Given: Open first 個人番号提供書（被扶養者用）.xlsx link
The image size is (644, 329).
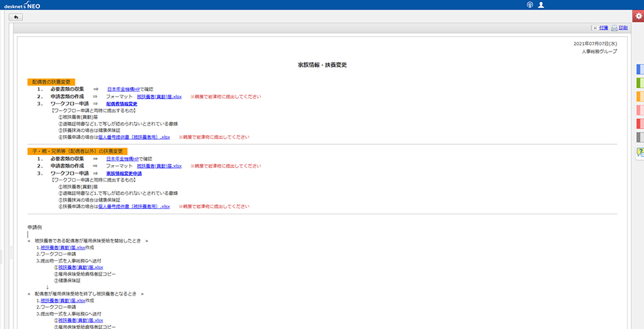Looking at the screenshot, I should (x=134, y=136).
